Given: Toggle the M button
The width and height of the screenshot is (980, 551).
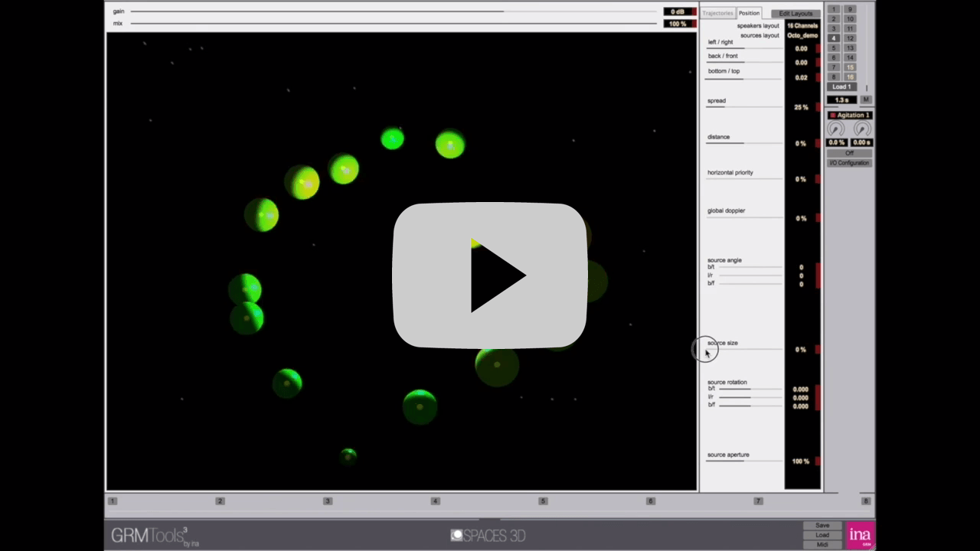Looking at the screenshot, I should 867,100.
